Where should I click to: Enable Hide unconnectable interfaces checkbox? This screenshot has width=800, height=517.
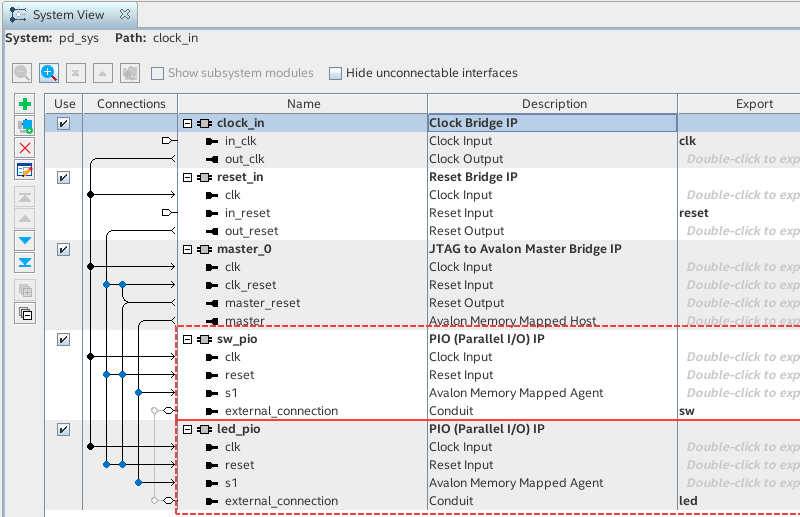tap(335, 73)
